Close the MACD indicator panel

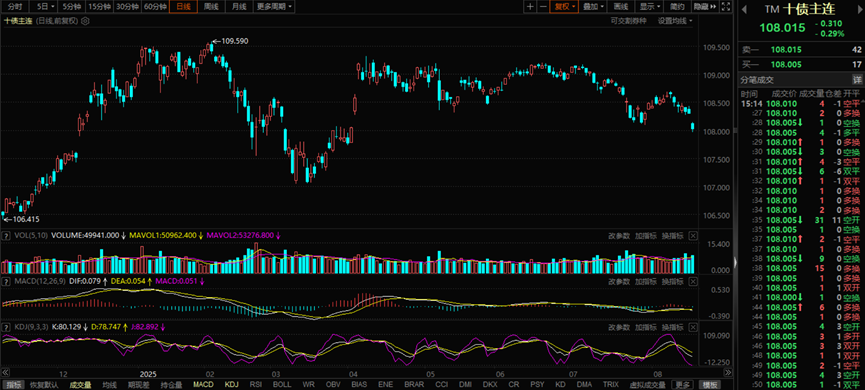[693, 281]
